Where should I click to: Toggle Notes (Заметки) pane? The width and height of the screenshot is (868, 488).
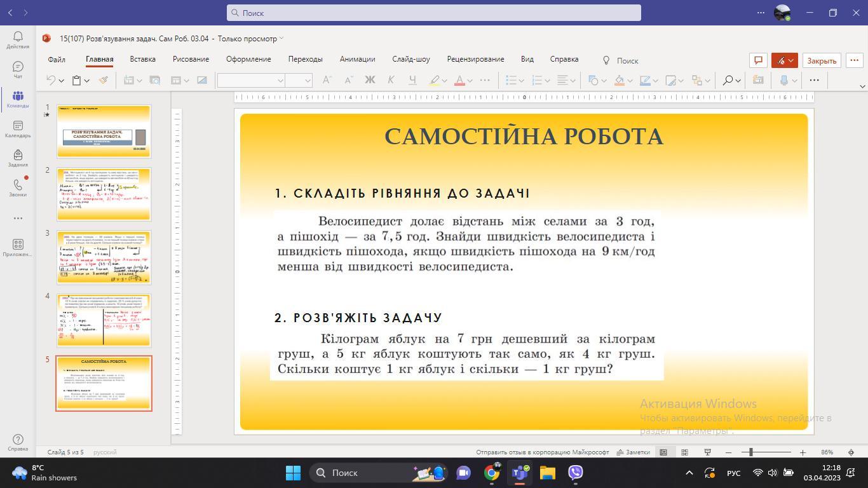tap(633, 452)
